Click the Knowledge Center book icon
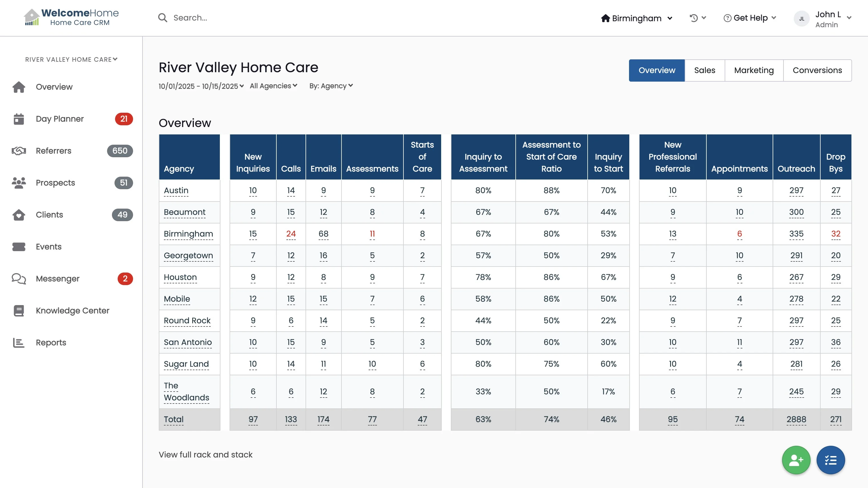 pyautogui.click(x=19, y=310)
